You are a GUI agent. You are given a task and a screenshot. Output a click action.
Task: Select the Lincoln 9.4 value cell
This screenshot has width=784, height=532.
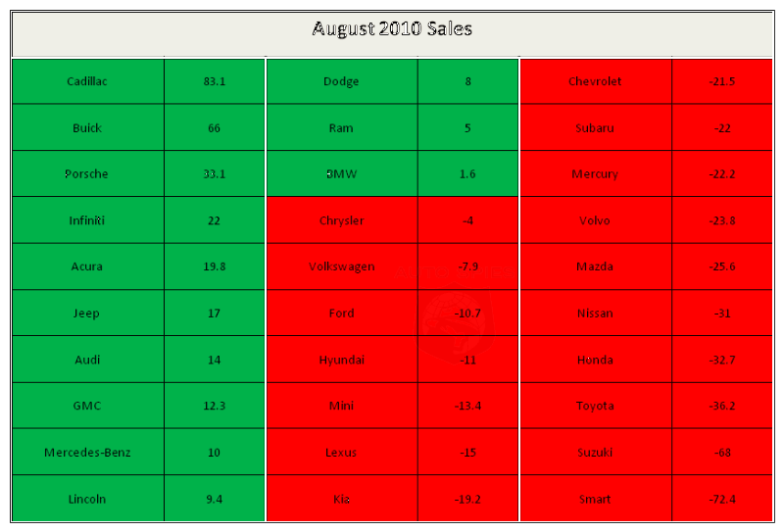coord(215,499)
